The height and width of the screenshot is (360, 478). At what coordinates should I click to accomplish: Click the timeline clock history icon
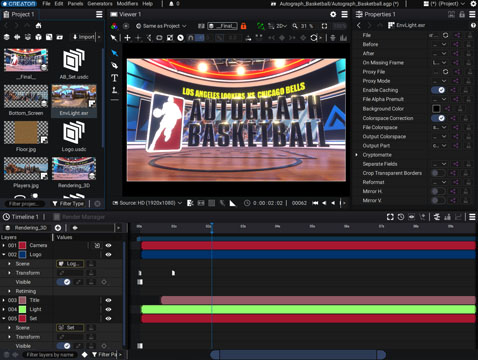tap(401, 217)
